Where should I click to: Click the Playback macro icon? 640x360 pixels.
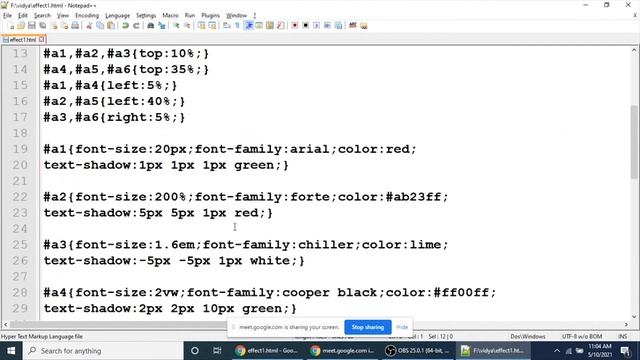tap(316, 26)
